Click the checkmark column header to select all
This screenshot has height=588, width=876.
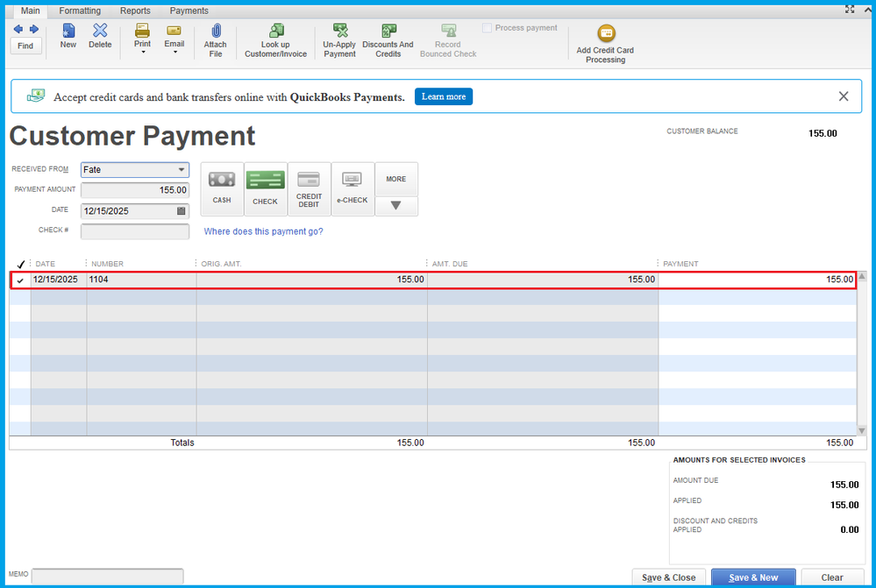coord(20,264)
